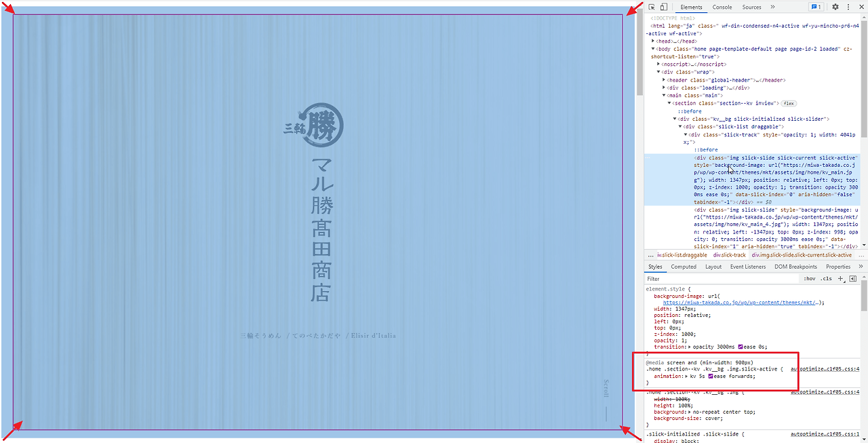Toggle the device toolbar icon
This screenshot has height=443, width=868.
tap(663, 7)
